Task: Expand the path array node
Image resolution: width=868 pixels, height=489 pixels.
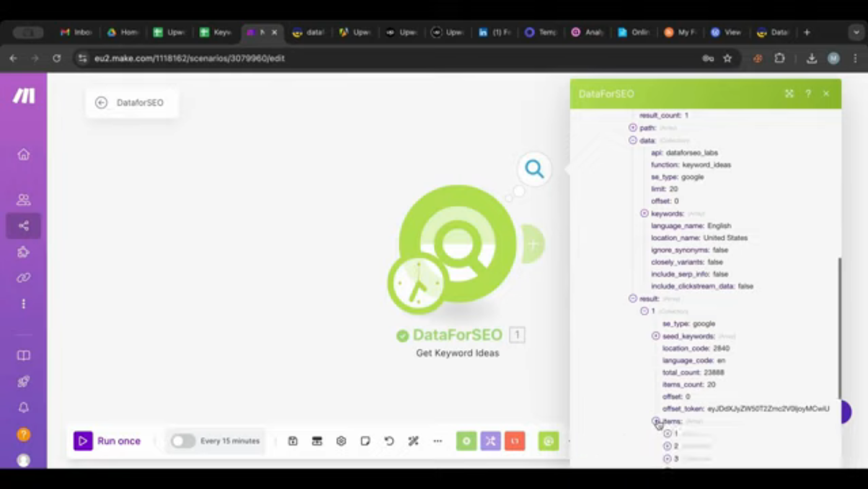Action: [x=633, y=127]
